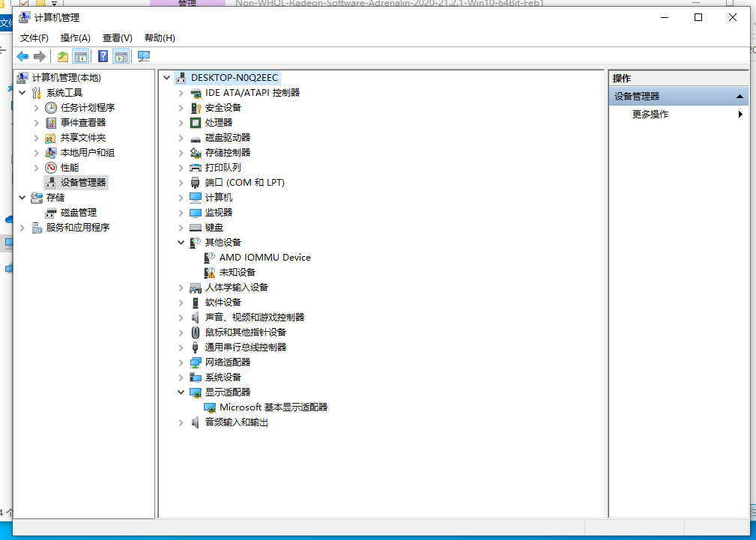Expand the 端口 (COM 和 LPT) category

tap(181, 183)
